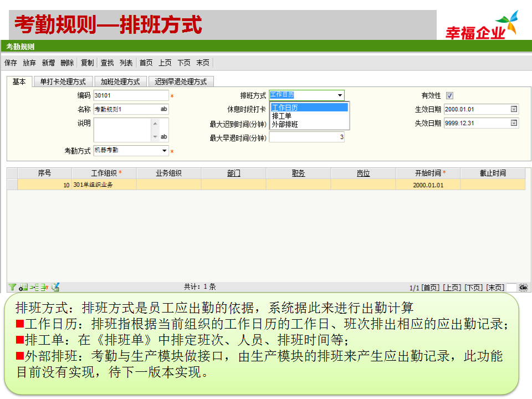Click the Go icon beside page box

click(x=523, y=287)
